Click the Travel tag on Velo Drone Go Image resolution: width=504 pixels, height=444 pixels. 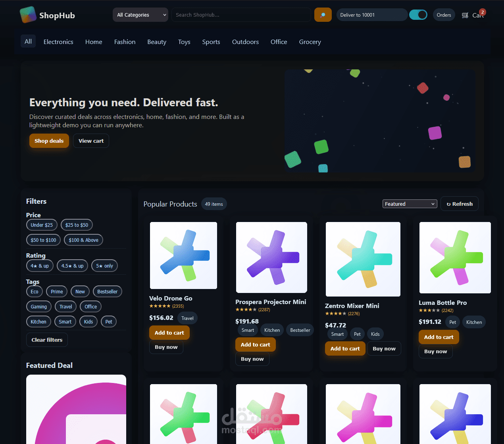click(187, 318)
